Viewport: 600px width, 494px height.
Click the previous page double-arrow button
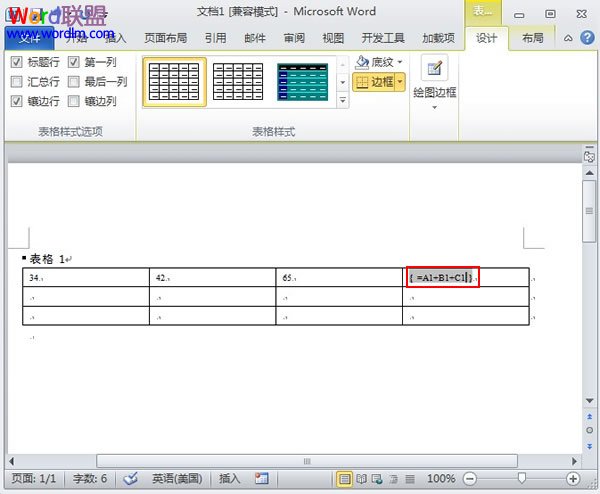tap(589, 417)
